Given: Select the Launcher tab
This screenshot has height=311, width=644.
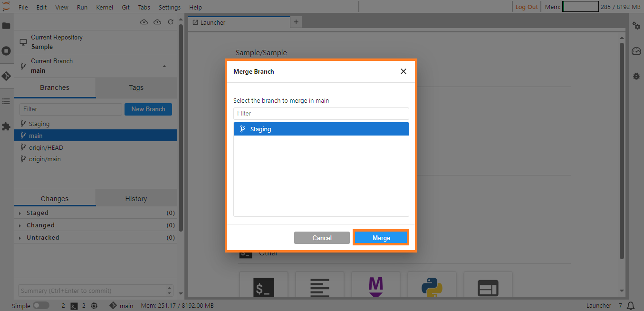Looking at the screenshot, I should coord(239,22).
